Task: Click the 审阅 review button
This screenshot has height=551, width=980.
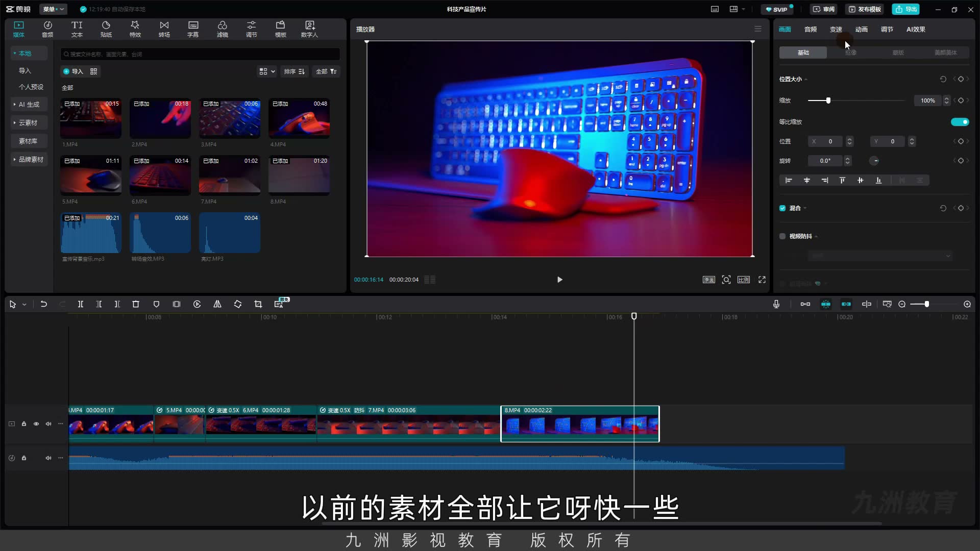Action: pyautogui.click(x=824, y=9)
